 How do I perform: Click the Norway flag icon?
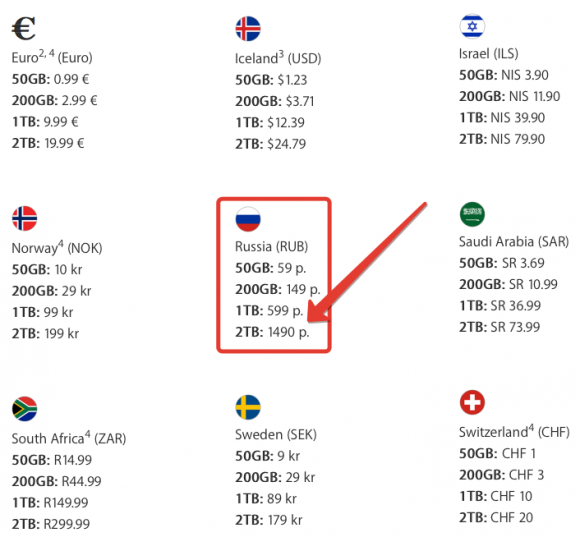24,218
